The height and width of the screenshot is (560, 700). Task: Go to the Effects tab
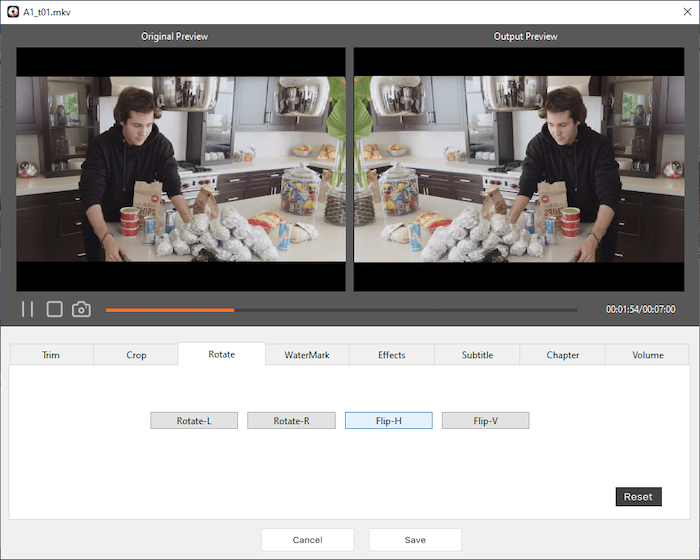tap(392, 355)
